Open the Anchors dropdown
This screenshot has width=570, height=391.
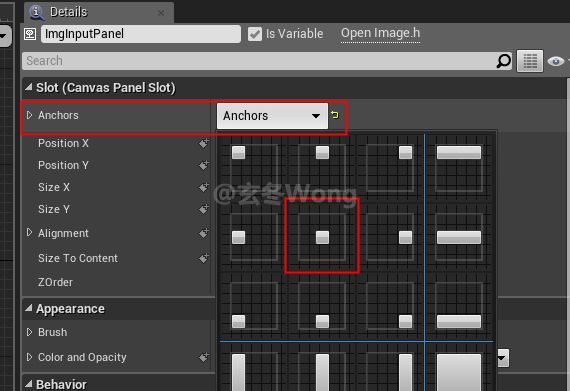click(272, 116)
